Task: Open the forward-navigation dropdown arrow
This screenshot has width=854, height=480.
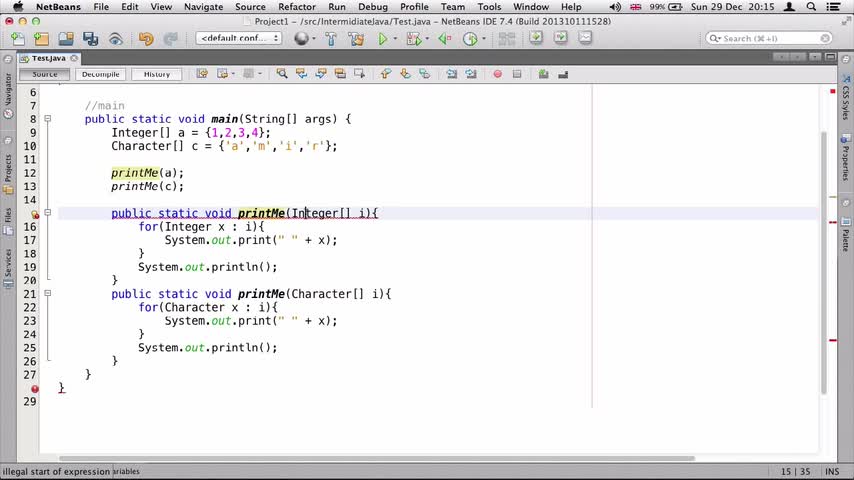Action: click(260, 74)
